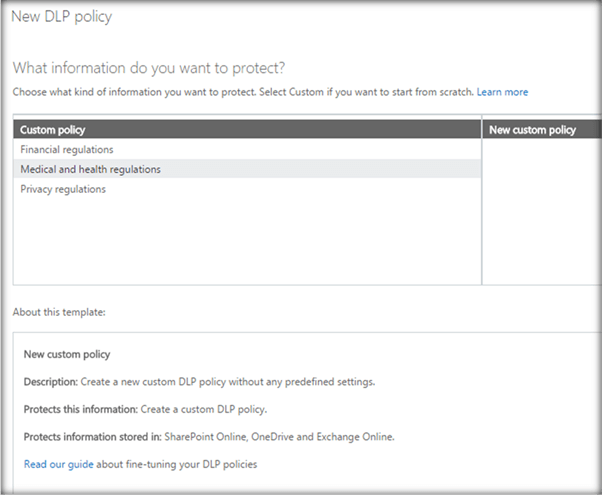Viewport: 602px width, 495px height.
Task: Click the bold New custom policy heading in details box
Action: (67, 354)
